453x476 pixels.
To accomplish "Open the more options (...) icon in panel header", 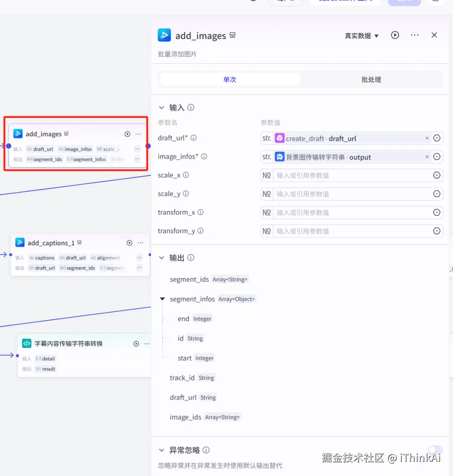I will [x=414, y=35].
